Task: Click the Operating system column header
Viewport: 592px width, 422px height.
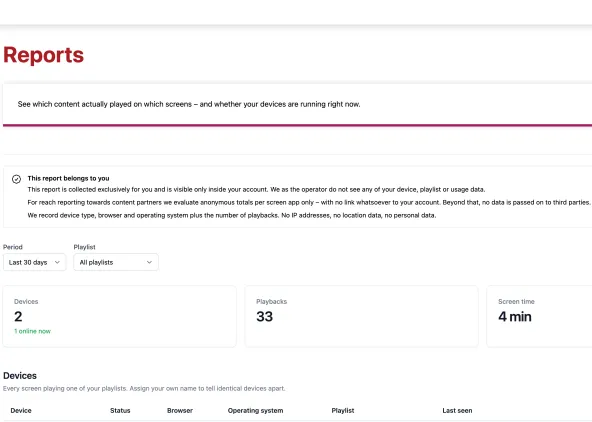Action: tap(255, 411)
